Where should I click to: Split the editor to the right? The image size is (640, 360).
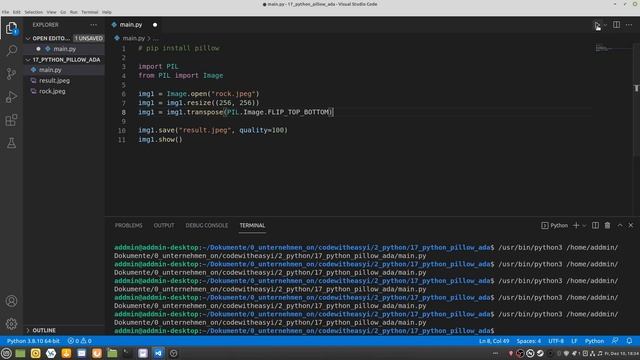pos(616,25)
